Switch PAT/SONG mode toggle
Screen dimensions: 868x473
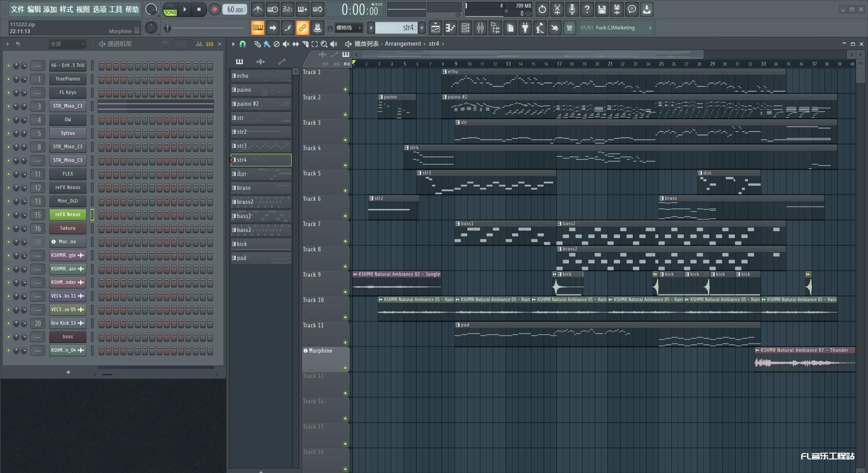click(x=171, y=9)
